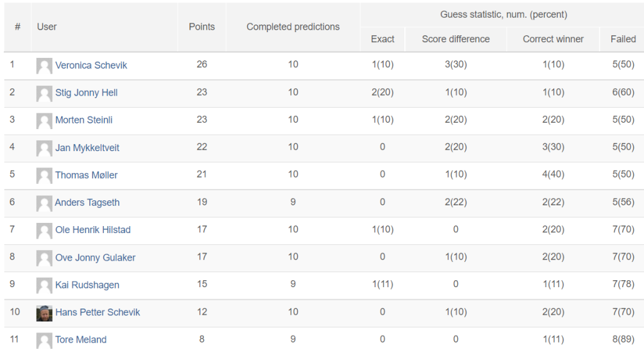Select the Points column header
644x352 pixels.
pyautogui.click(x=202, y=26)
